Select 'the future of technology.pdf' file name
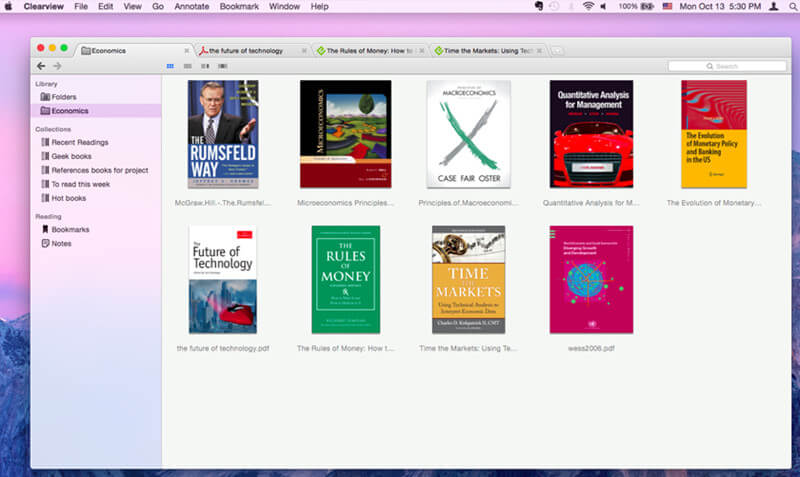Screen dimensions: 800x477 coord(223,348)
